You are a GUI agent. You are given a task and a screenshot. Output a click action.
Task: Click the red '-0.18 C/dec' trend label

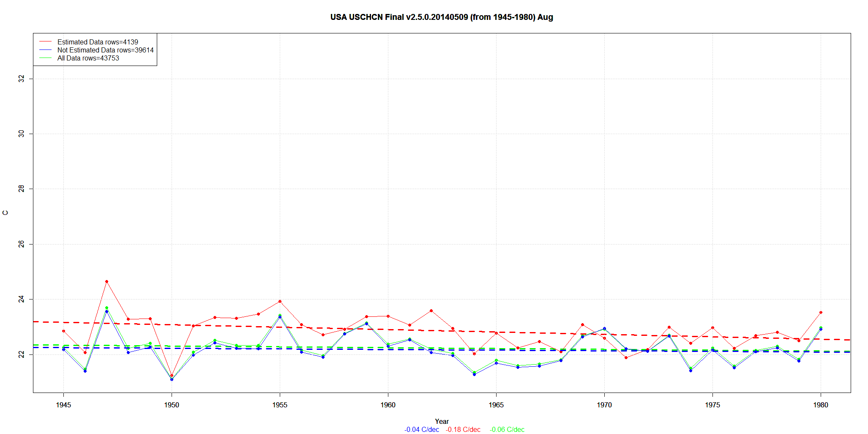pyautogui.click(x=463, y=429)
